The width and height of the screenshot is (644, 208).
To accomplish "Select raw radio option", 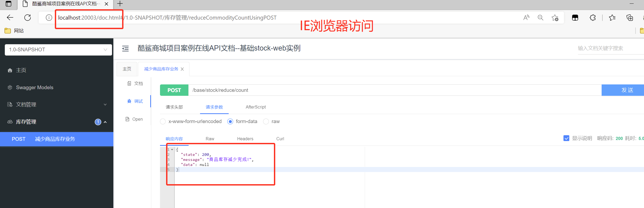I will (266, 121).
